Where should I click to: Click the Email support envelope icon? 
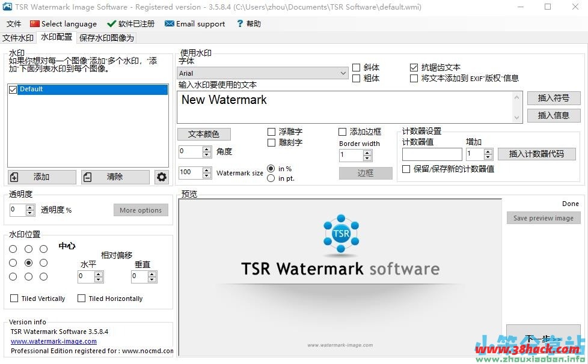click(170, 24)
